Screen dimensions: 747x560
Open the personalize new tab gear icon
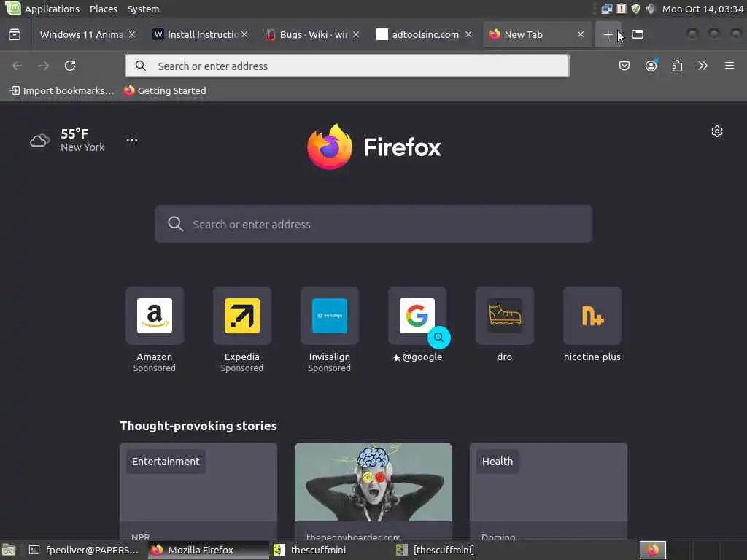717,131
